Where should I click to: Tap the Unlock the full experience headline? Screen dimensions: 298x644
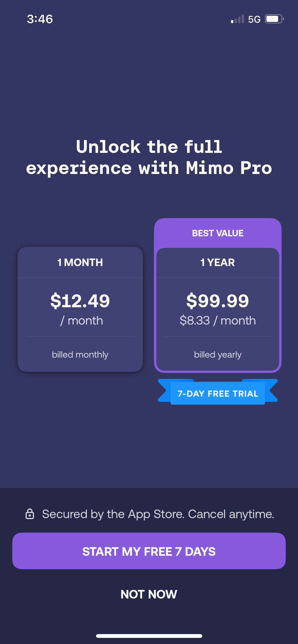tap(149, 157)
